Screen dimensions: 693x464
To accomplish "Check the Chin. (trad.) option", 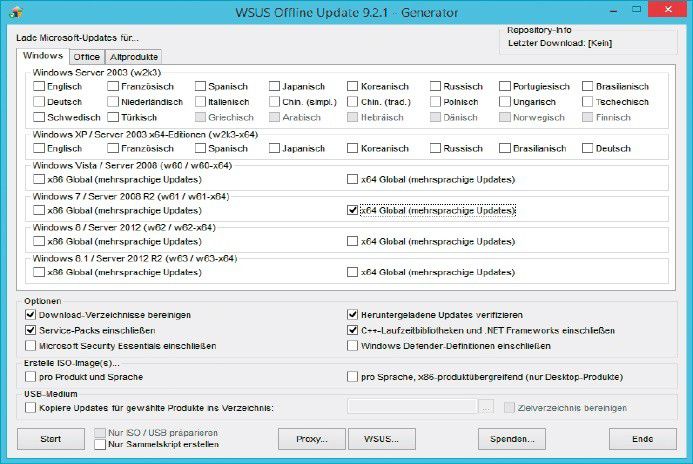I will [x=352, y=102].
